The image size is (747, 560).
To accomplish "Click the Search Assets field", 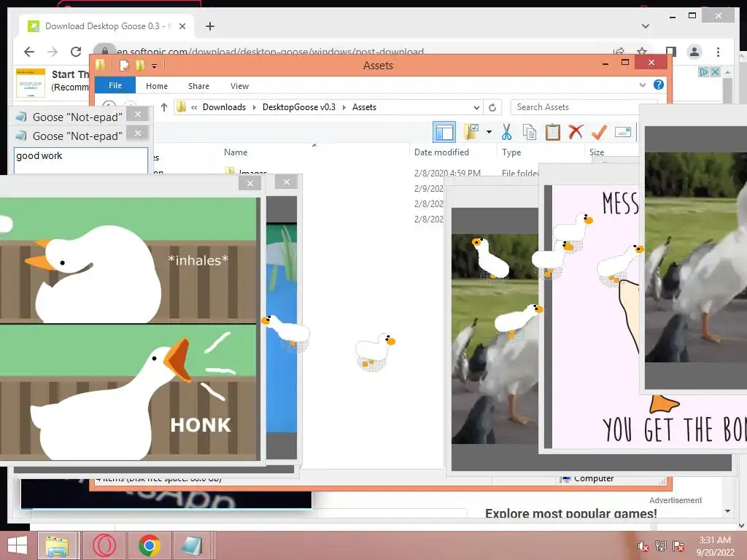I will (x=576, y=107).
